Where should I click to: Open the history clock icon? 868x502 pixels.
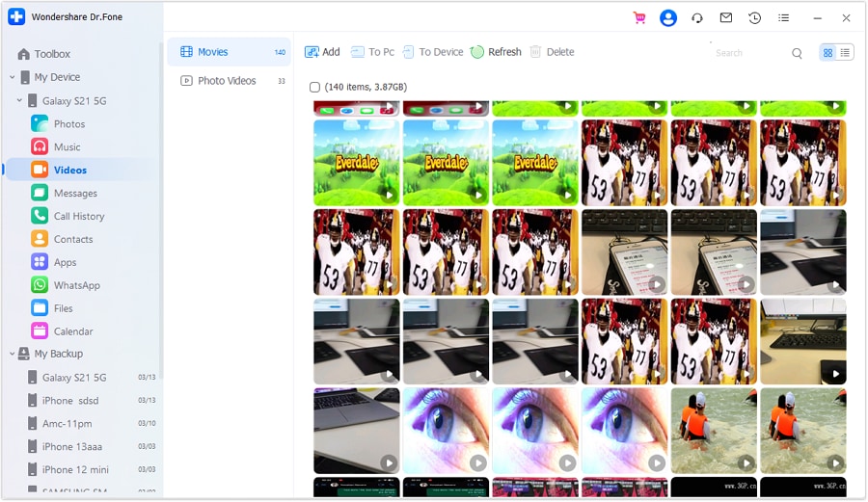pos(754,18)
